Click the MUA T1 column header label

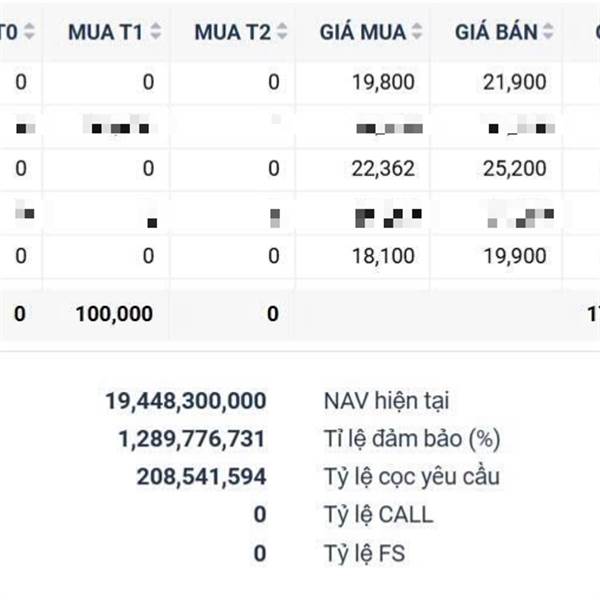point(106,31)
